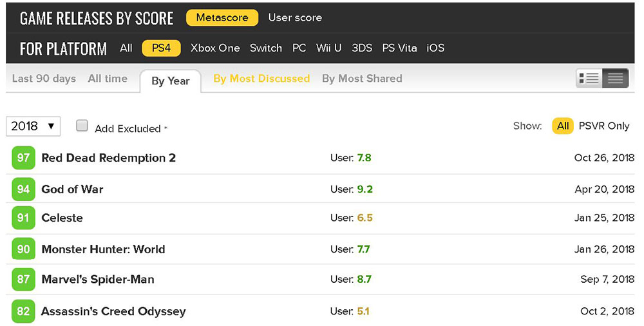The image size is (644, 326).
Task: Select the All platform option
Action: click(x=126, y=48)
